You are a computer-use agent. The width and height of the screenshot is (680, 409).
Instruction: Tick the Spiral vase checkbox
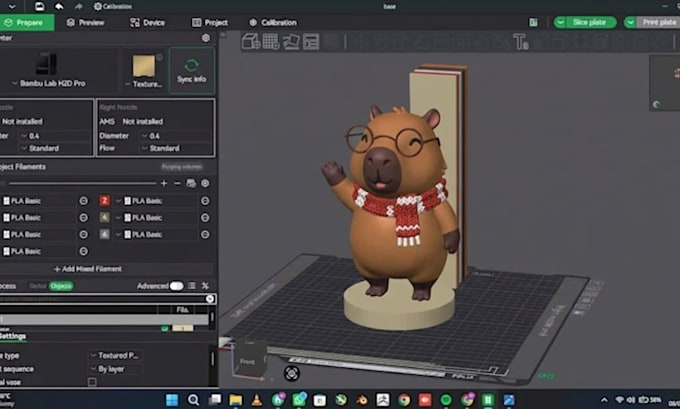92,382
